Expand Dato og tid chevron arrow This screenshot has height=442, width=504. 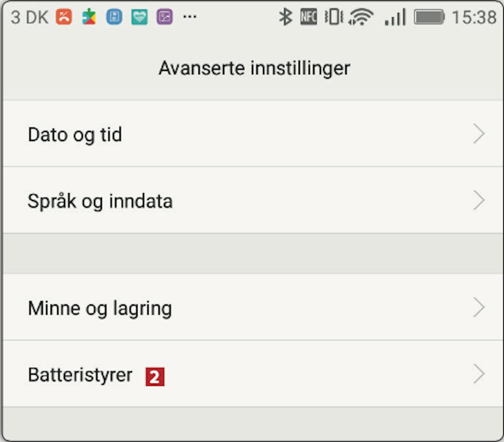coord(479,133)
